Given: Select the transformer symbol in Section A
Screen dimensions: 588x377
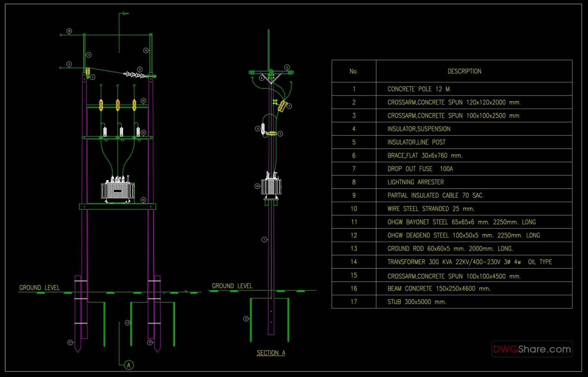Looking at the screenshot, I should (x=270, y=186).
